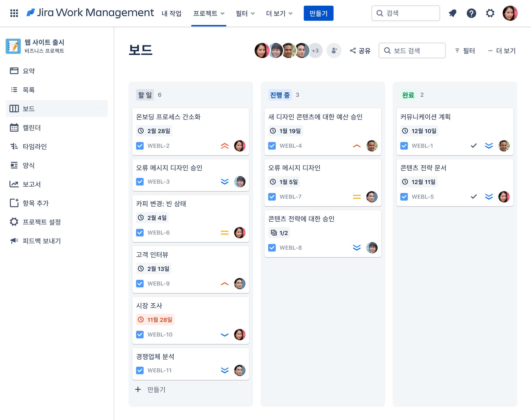
Task: Click the 공유 share button
Action: tap(360, 51)
